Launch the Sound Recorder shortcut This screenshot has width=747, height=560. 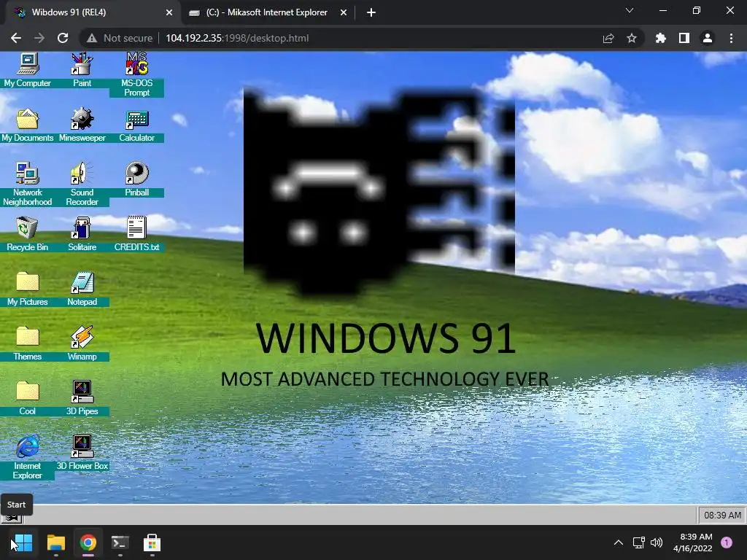[x=82, y=184]
